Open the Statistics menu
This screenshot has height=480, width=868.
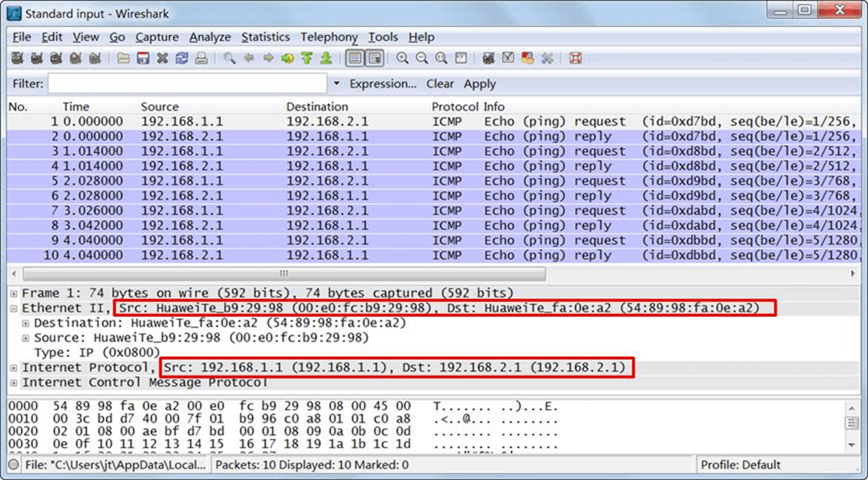tap(265, 37)
